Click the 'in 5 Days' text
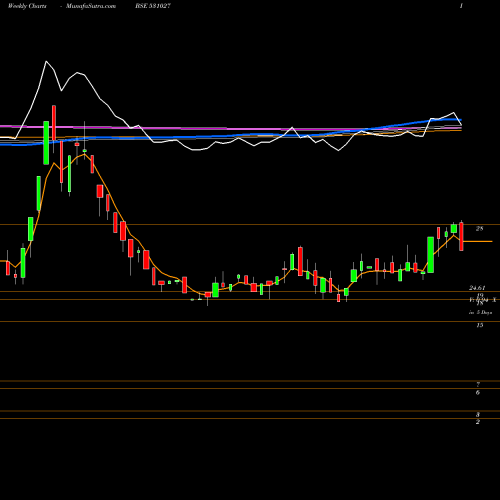 pyautogui.click(x=480, y=313)
